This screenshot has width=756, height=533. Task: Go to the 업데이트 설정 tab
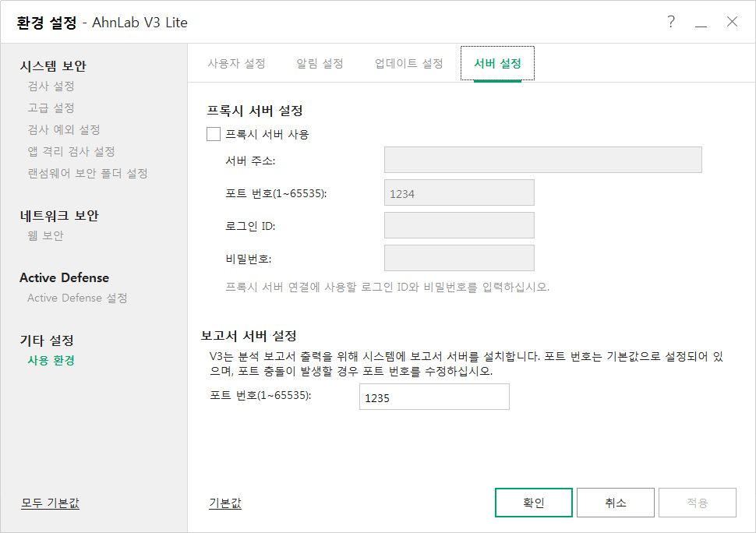[x=409, y=64]
